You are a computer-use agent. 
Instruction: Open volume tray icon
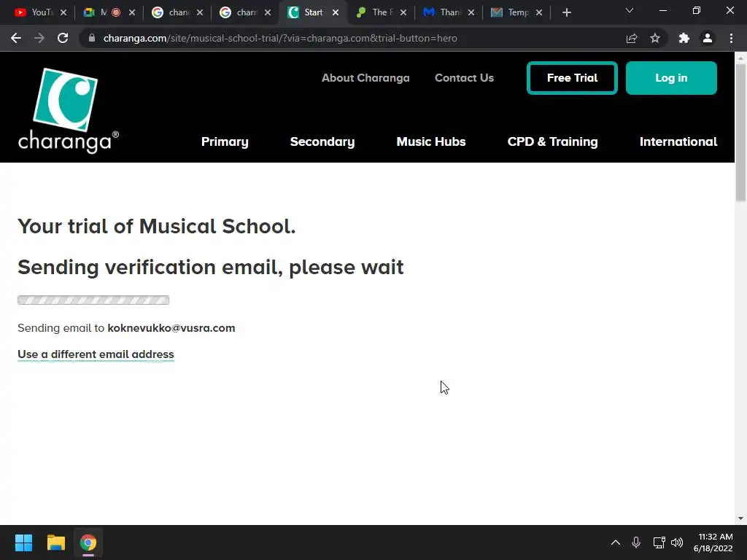[677, 542]
